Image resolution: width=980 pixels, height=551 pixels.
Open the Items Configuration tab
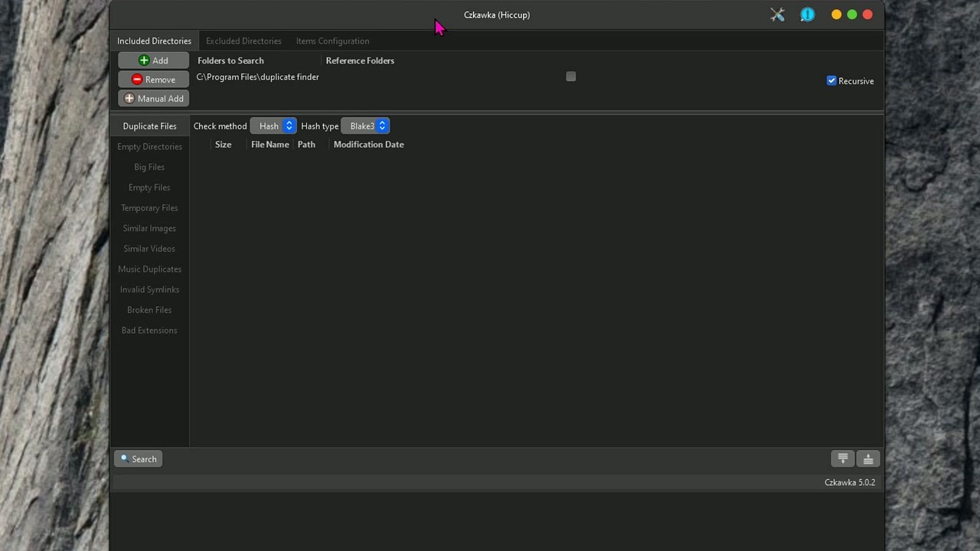click(332, 41)
